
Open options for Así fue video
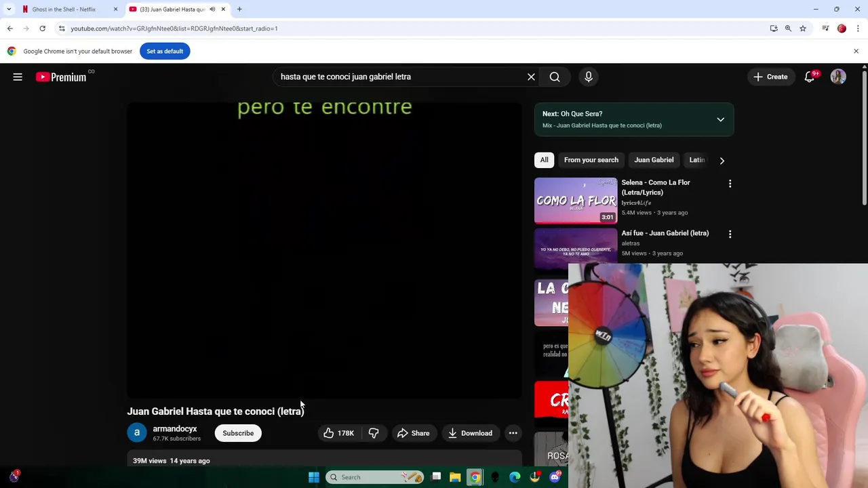pos(730,235)
